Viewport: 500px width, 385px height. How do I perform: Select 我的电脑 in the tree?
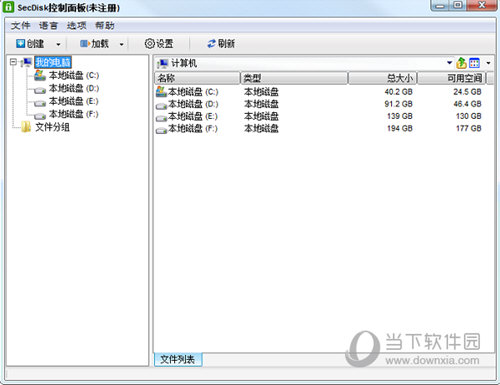click(x=53, y=62)
